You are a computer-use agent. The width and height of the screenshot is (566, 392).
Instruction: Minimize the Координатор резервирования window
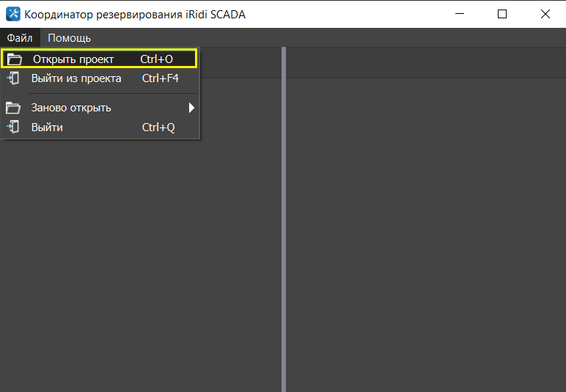[460, 14]
